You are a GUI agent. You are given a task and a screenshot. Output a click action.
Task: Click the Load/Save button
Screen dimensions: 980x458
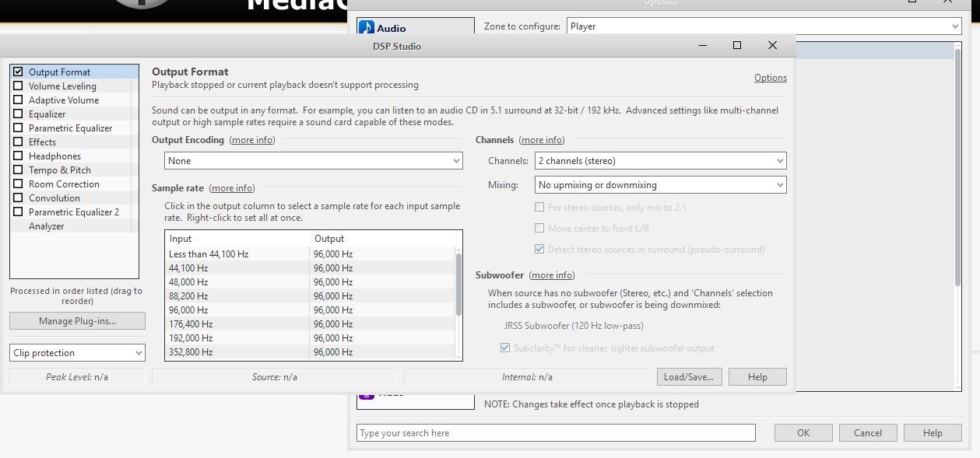(x=689, y=376)
